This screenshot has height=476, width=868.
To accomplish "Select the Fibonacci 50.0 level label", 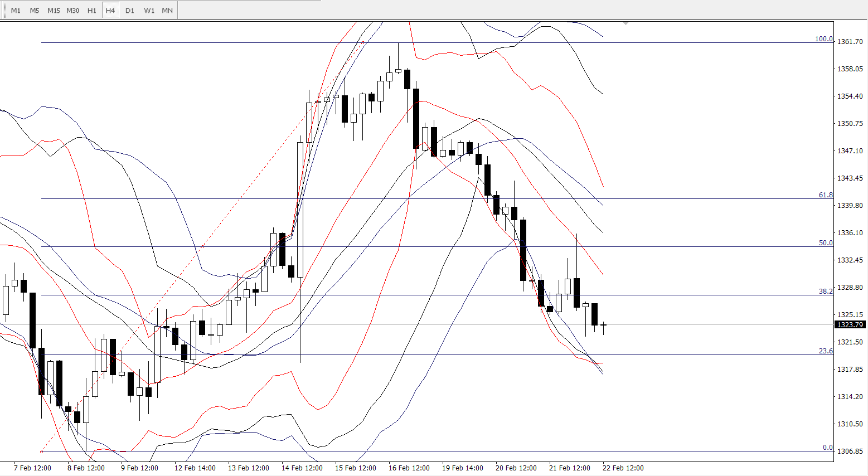I will 825,243.
